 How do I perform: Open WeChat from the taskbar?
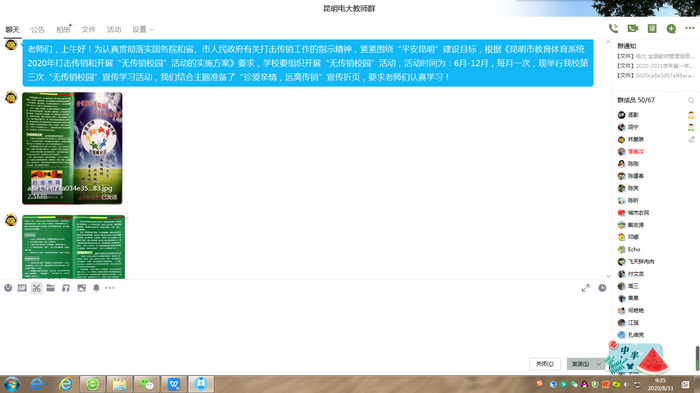coord(147,384)
